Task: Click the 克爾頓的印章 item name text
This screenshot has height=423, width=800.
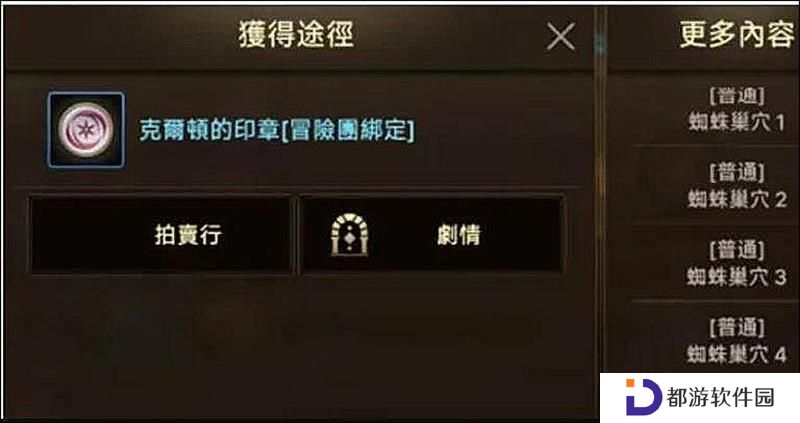Action: click(x=209, y=131)
